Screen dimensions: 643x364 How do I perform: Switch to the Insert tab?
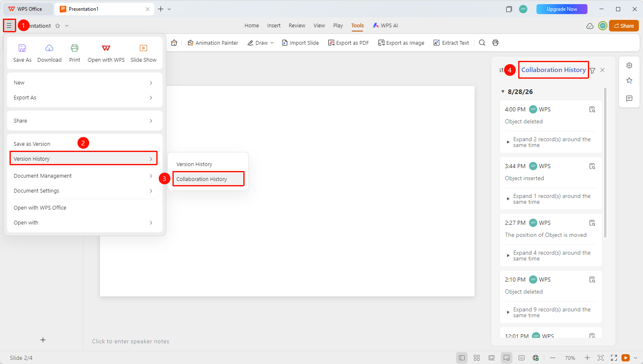point(274,26)
